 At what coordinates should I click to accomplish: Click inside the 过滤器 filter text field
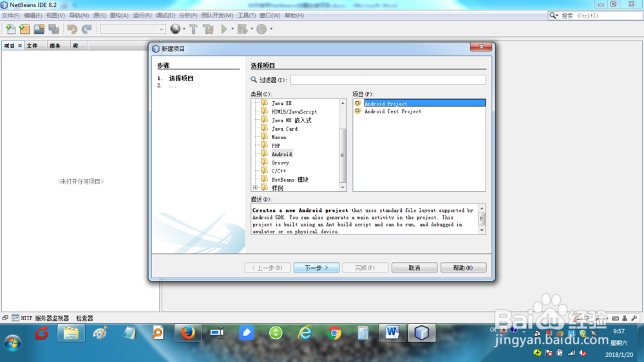388,80
